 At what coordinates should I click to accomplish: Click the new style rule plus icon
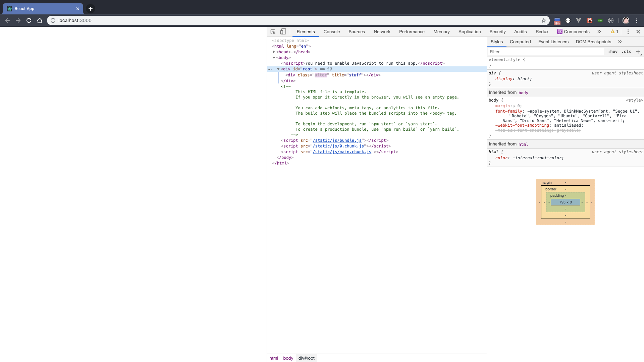click(x=638, y=52)
